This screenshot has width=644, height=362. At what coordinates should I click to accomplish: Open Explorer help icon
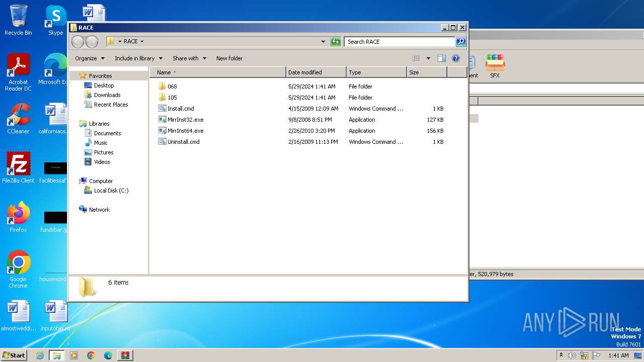456,58
